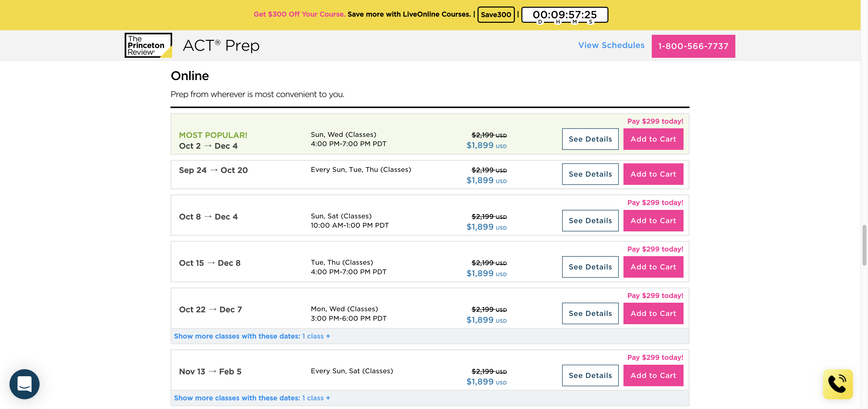See Details for Oct 2 – Dec 4 course
Screen dimensions: 868x409
(x=590, y=139)
